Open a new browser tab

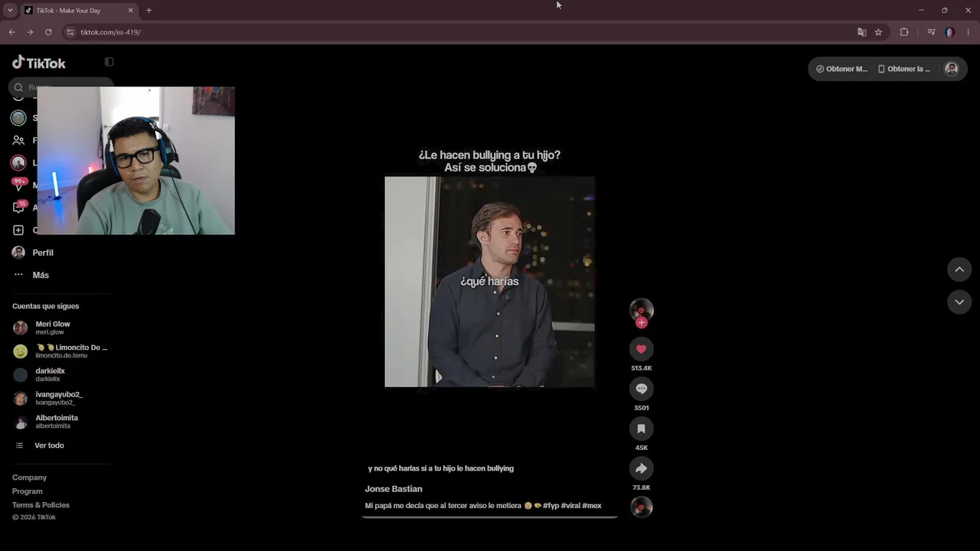point(149,11)
